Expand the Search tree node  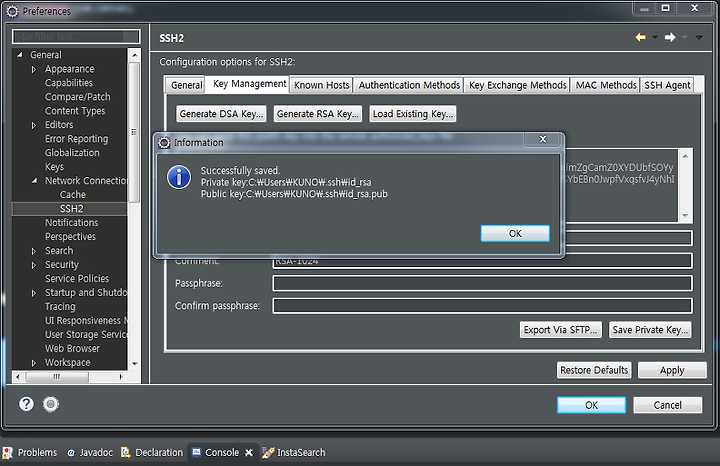(x=34, y=251)
